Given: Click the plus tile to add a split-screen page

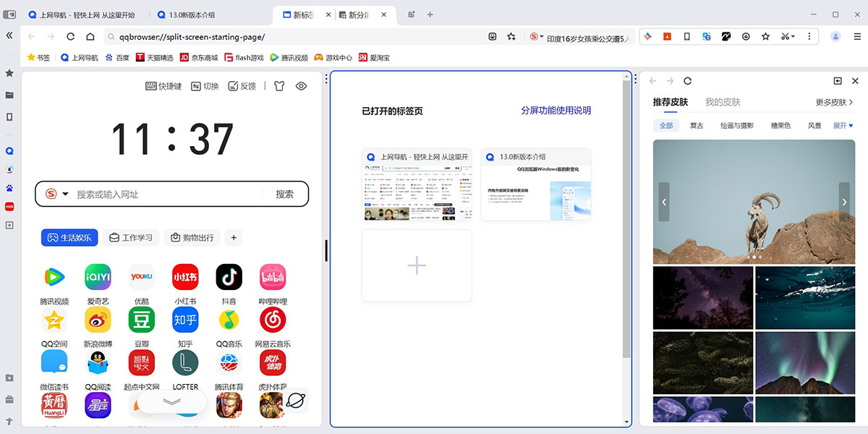Looking at the screenshot, I should point(417,265).
